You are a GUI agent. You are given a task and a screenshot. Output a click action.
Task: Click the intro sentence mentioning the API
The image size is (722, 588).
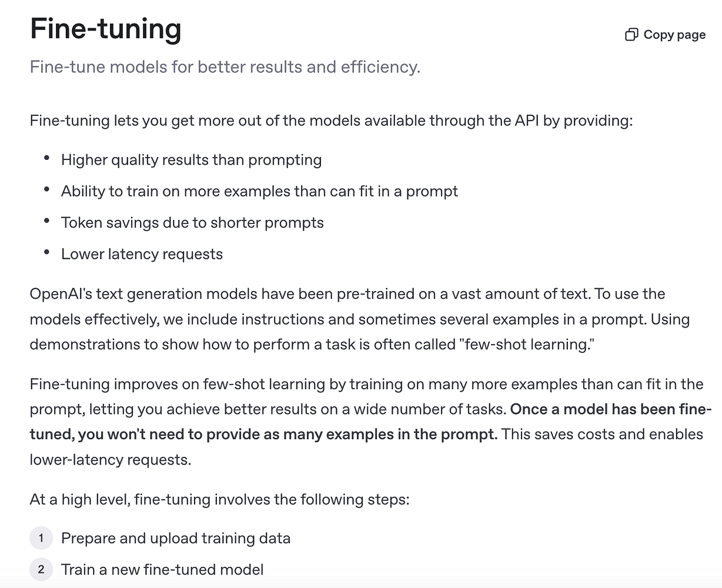[332, 121]
